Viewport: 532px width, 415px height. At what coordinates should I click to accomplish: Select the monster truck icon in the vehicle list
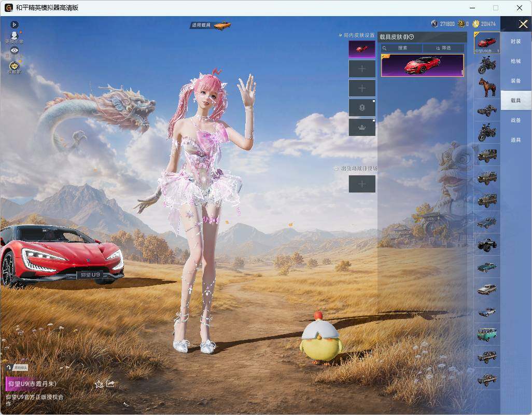point(487,244)
